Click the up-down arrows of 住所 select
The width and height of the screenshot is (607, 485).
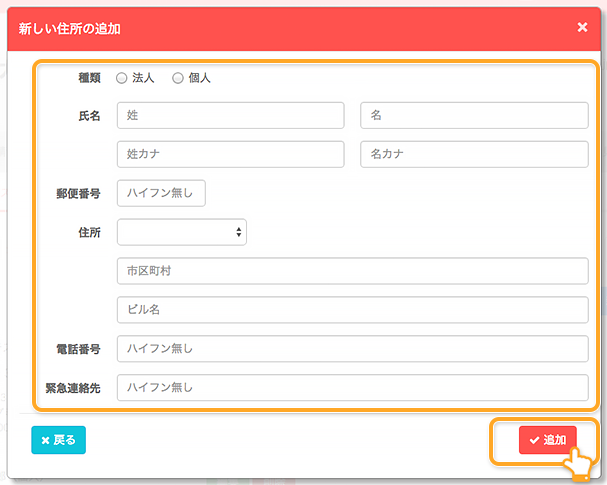[x=238, y=232]
